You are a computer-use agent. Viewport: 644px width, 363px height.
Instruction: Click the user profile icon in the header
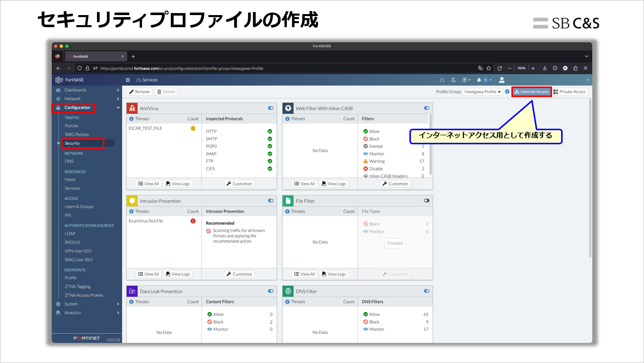[501, 79]
